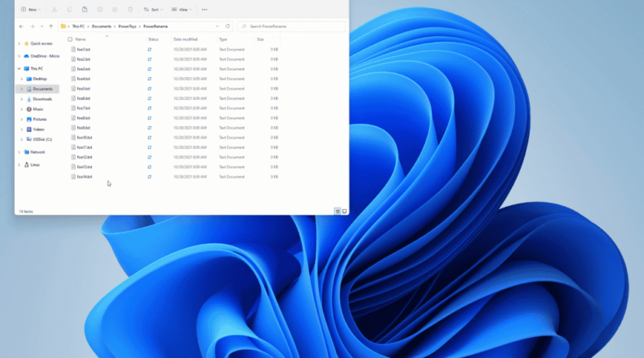Toggle the select-all checkbox beside Name
The image size is (644, 358).
pos(70,39)
